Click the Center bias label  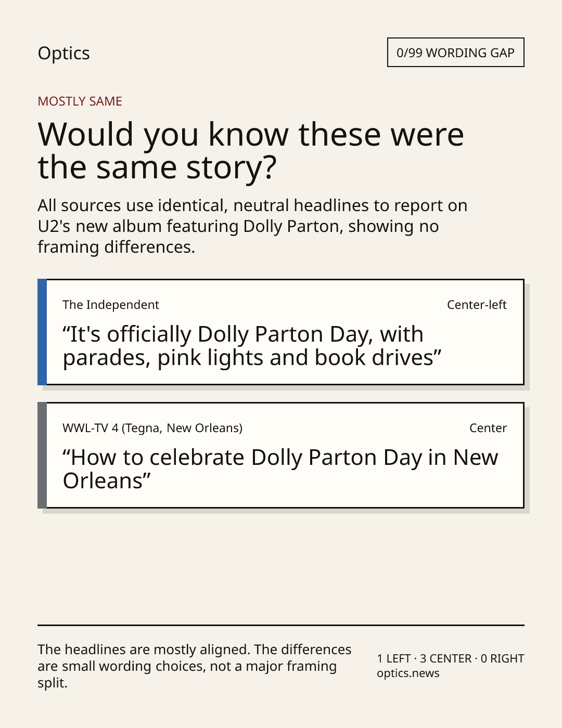click(488, 428)
